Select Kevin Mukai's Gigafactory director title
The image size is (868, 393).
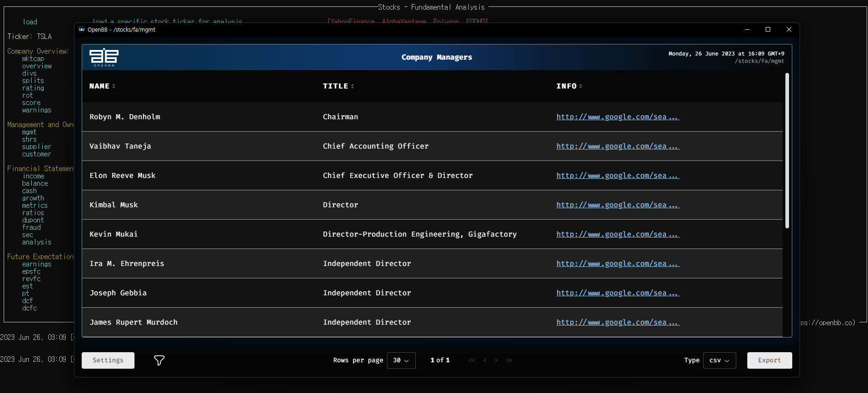[x=420, y=234]
